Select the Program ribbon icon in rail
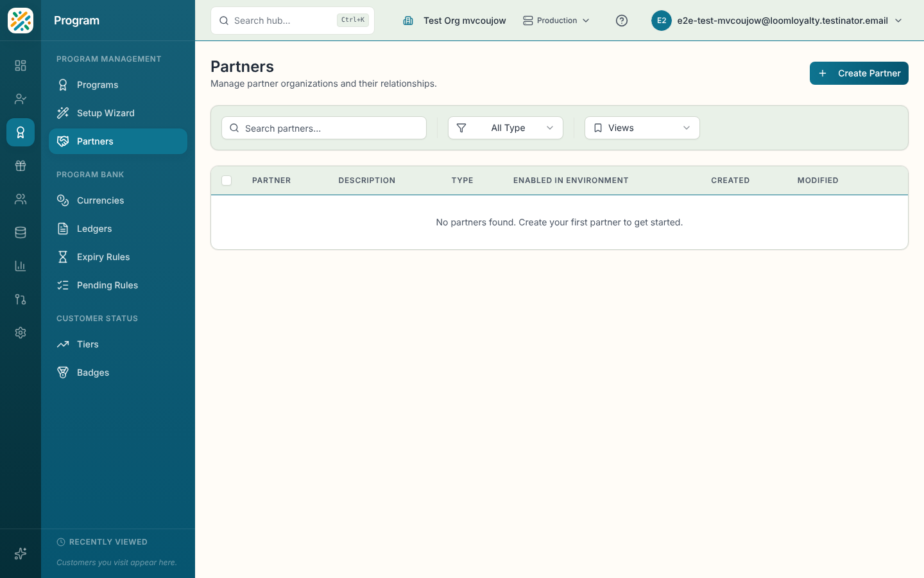Image resolution: width=924 pixels, height=578 pixels. point(21,132)
